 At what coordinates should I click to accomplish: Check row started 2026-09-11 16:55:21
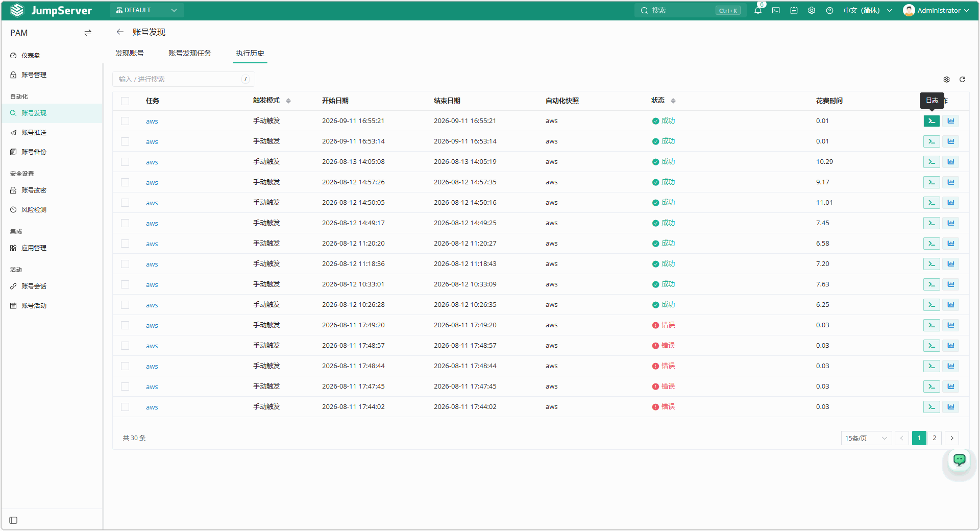coord(125,121)
